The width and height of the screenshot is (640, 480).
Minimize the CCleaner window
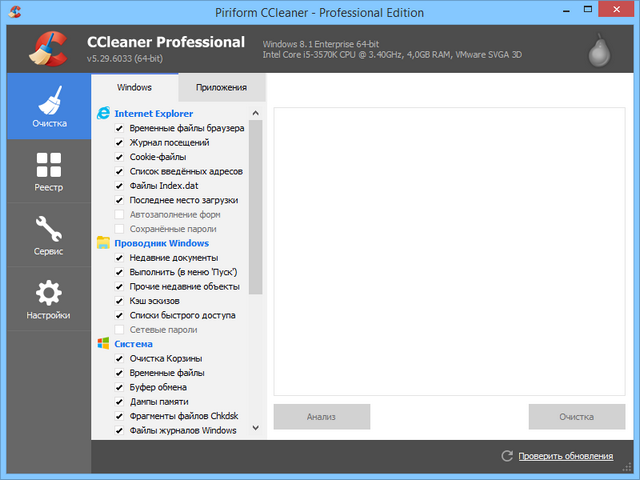[566, 11]
